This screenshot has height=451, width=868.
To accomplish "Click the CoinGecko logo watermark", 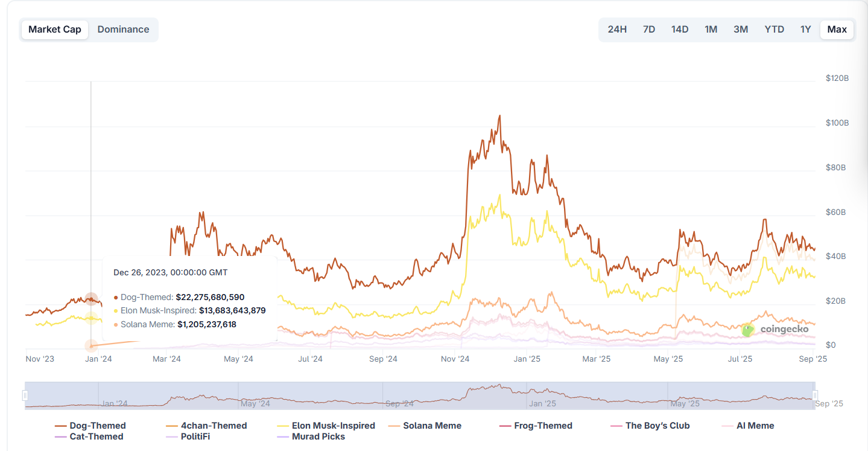I will 775,329.
